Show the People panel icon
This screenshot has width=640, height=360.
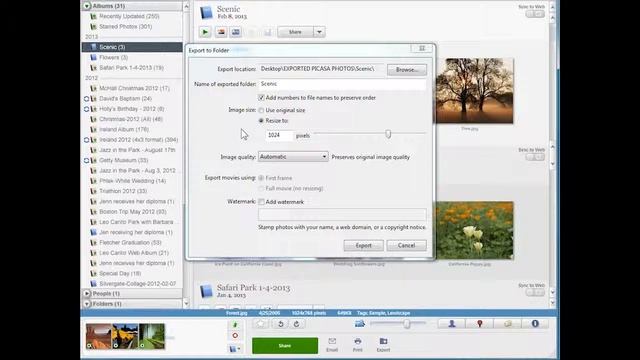(452, 324)
